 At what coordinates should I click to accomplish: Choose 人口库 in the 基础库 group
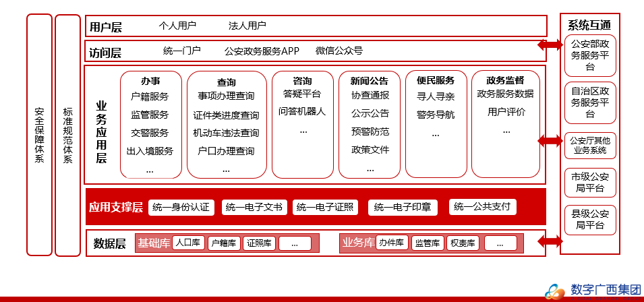point(188,243)
